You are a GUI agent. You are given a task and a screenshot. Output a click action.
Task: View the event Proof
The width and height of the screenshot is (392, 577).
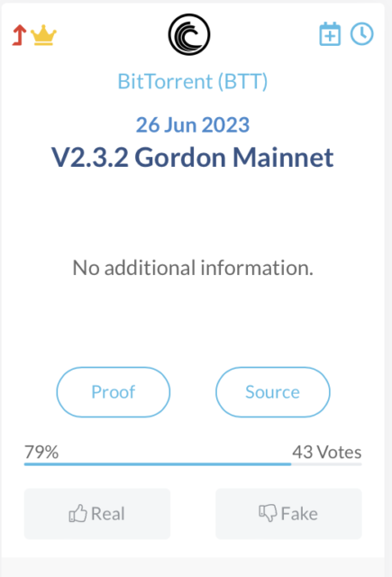pos(114,392)
